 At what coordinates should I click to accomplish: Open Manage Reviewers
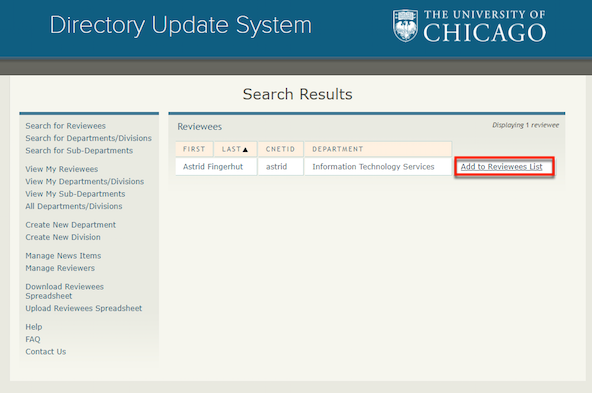[x=60, y=268]
